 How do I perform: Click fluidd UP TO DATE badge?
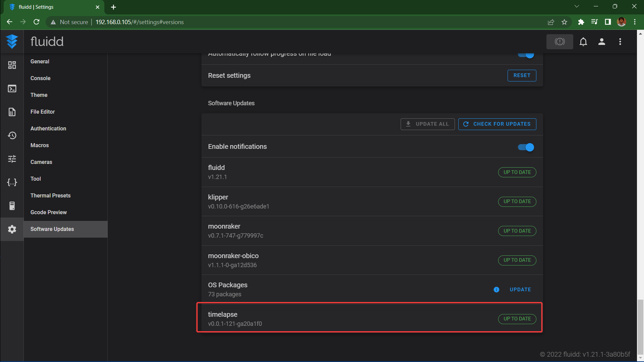[x=517, y=172]
